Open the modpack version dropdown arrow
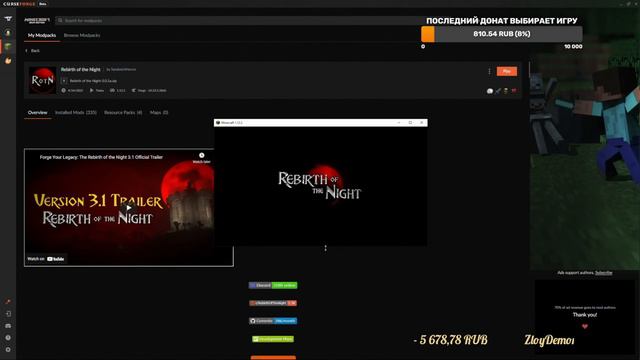The height and width of the screenshot is (360, 640). click(x=64, y=81)
